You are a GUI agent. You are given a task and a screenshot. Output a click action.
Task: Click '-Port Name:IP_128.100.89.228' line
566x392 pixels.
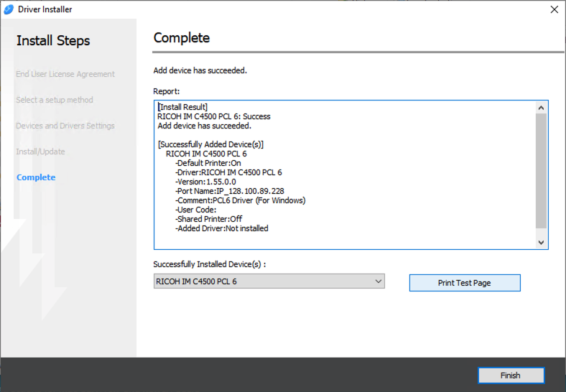[230, 191]
